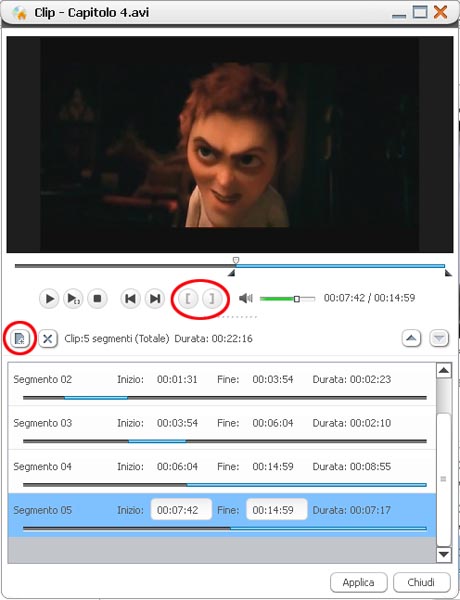Play the selected segment only
Screen dimensions: 460x600
73,298
